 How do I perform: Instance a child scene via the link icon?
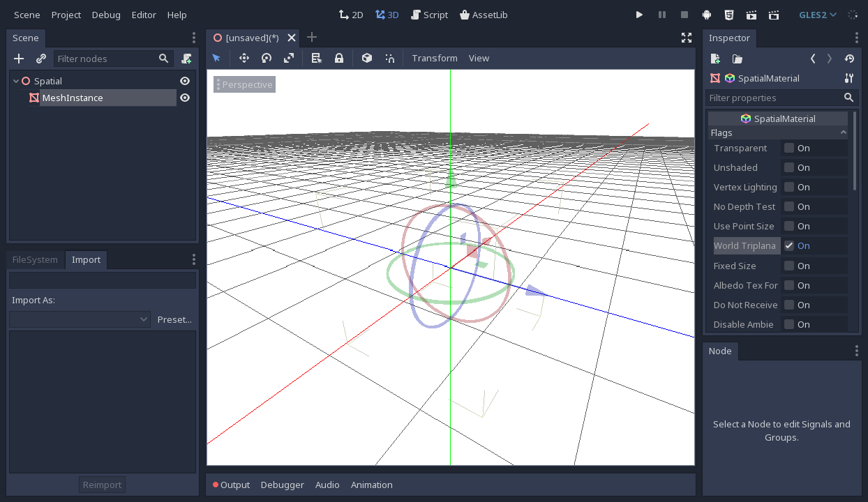point(40,59)
